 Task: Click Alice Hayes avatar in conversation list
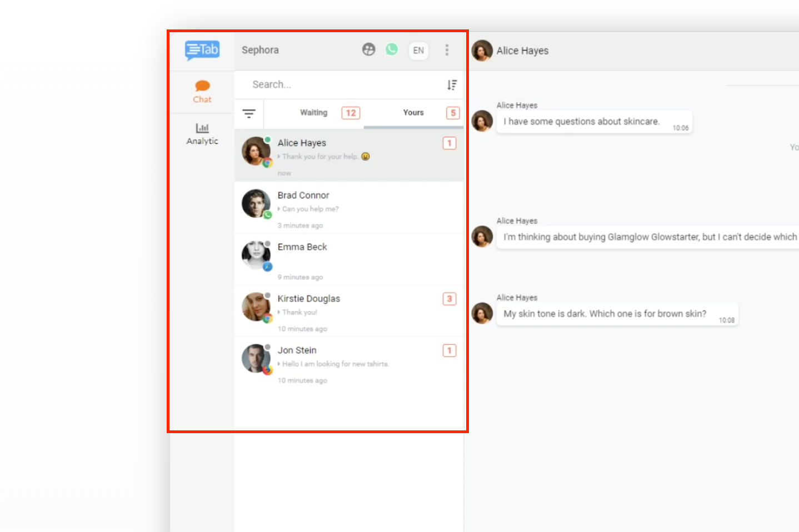(x=256, y=151)
